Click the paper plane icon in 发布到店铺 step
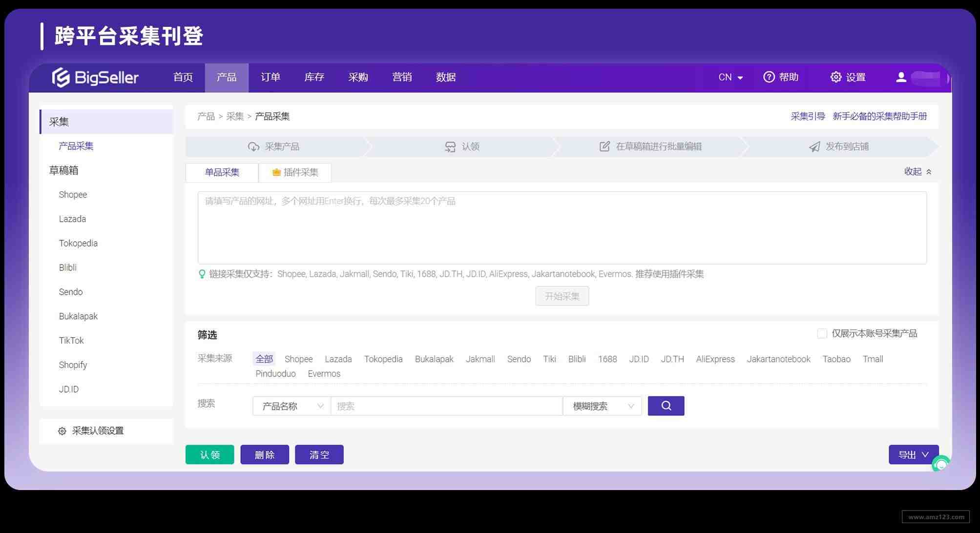 pos(814,146)
